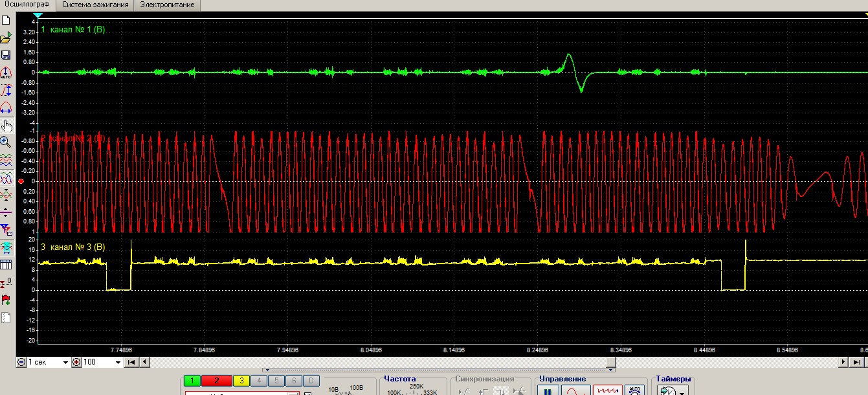868x395 pixels.
Task: Open a file with the folder icon
Action: [x=6, y=38]
